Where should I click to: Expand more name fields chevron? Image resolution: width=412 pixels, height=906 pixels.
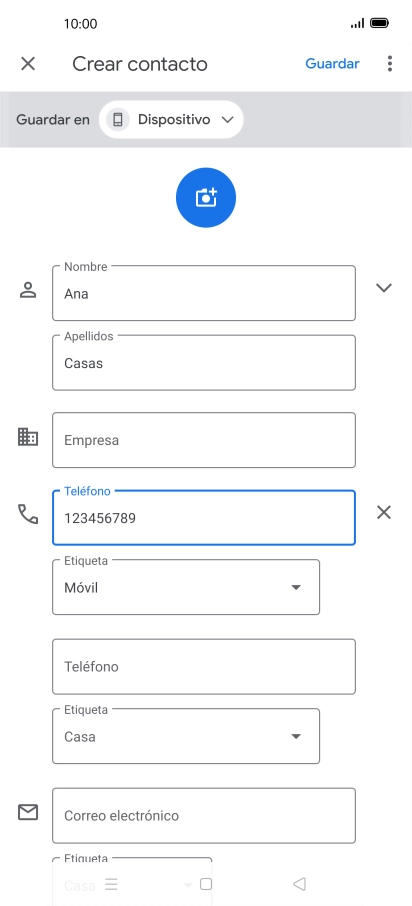(x=384, y=288)
